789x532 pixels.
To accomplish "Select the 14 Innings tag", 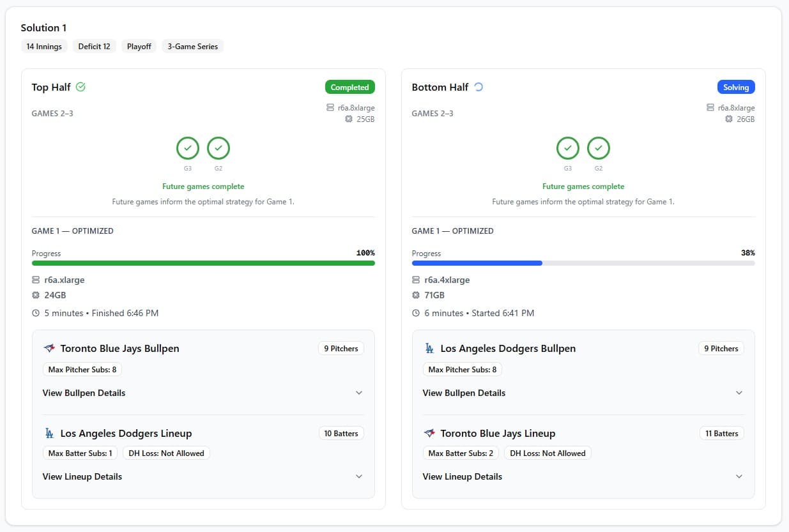I will [x=44, y=47].
